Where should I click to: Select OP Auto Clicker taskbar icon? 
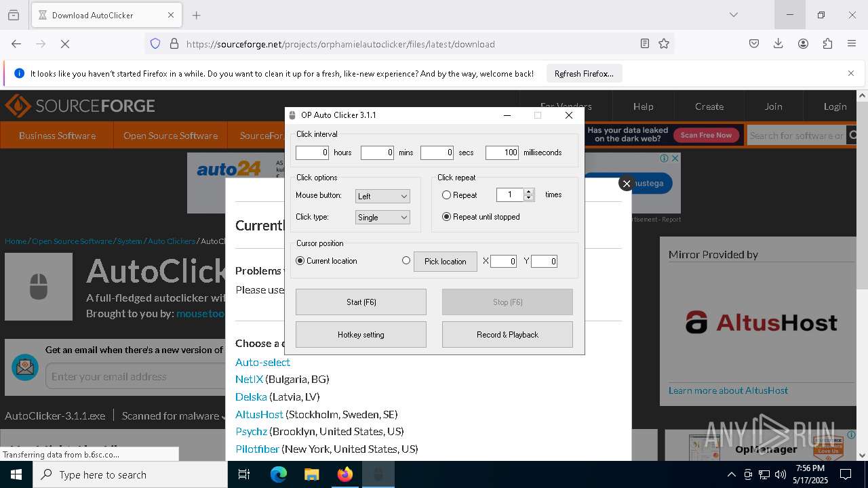tap(378, 474)
